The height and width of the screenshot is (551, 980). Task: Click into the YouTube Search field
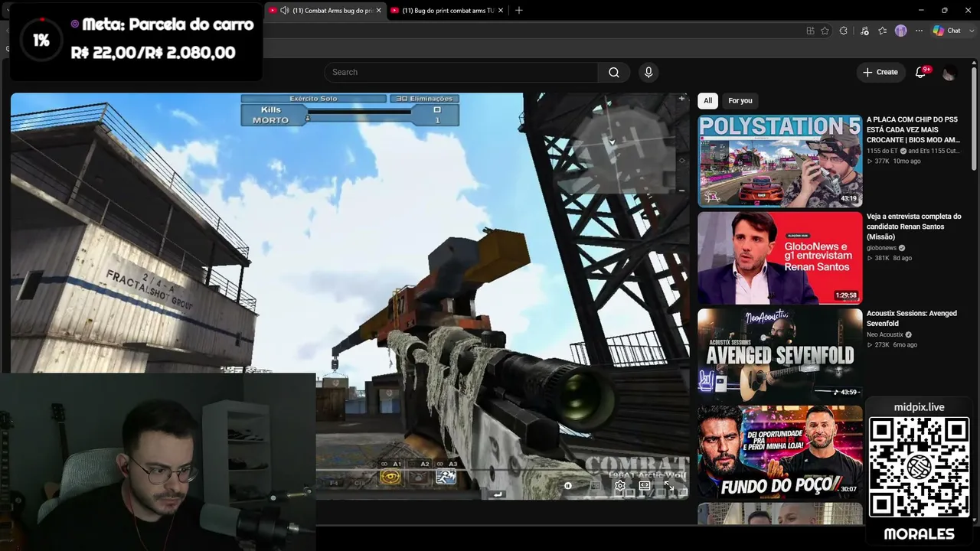tap(461, 72)
